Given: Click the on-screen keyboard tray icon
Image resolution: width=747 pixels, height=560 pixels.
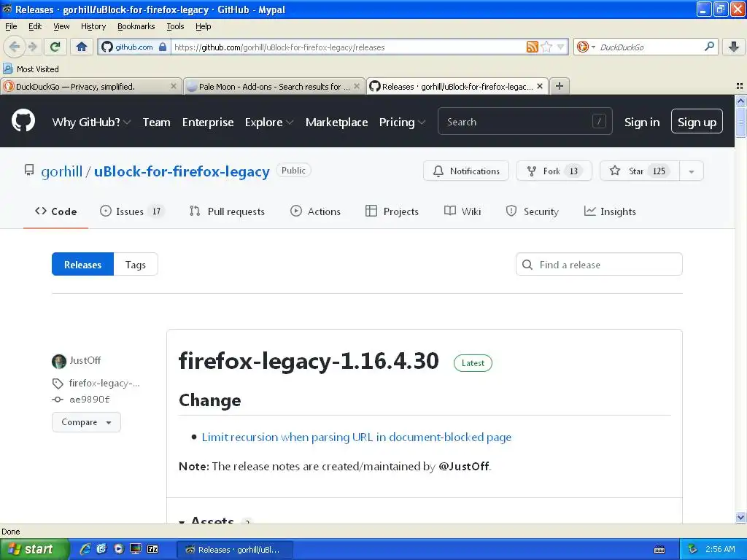Looking at the screenshot, I should [659, 550].
